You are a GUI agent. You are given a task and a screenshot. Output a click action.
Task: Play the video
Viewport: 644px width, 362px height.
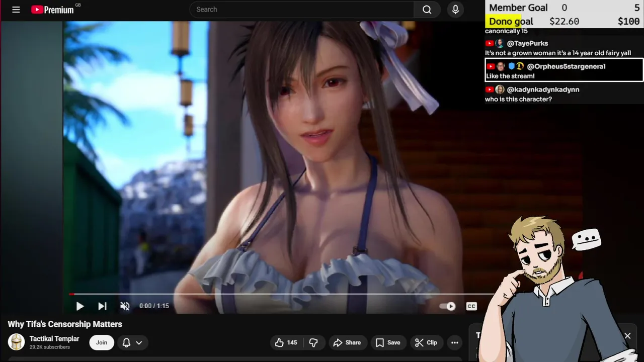tap(79, 306)
